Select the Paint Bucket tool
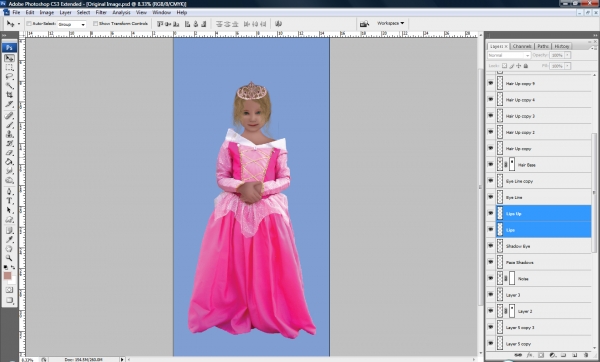Viewport: 600px width, 362px height. tap(9, 161)
